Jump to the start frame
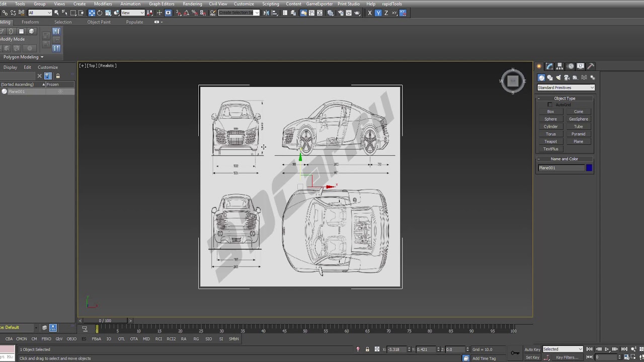The height and width of the screenshot is (362, 644). tap(590, 349)
